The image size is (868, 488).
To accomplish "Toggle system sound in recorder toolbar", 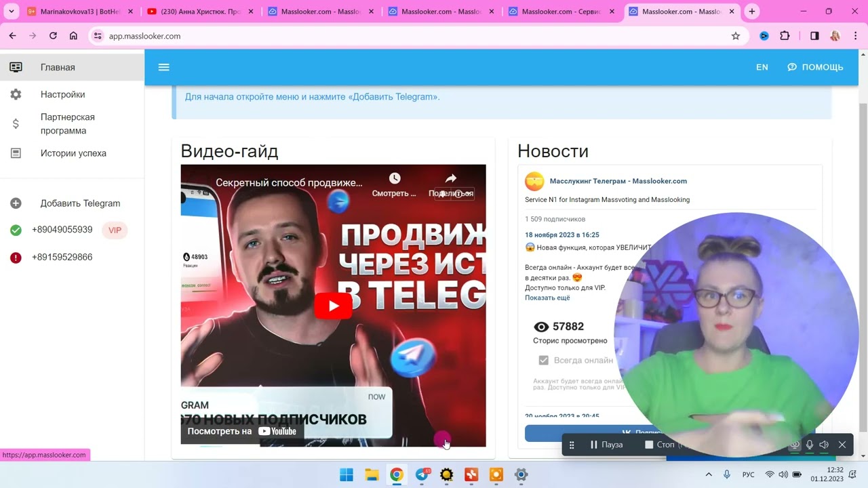I will (x=824, y=445).
